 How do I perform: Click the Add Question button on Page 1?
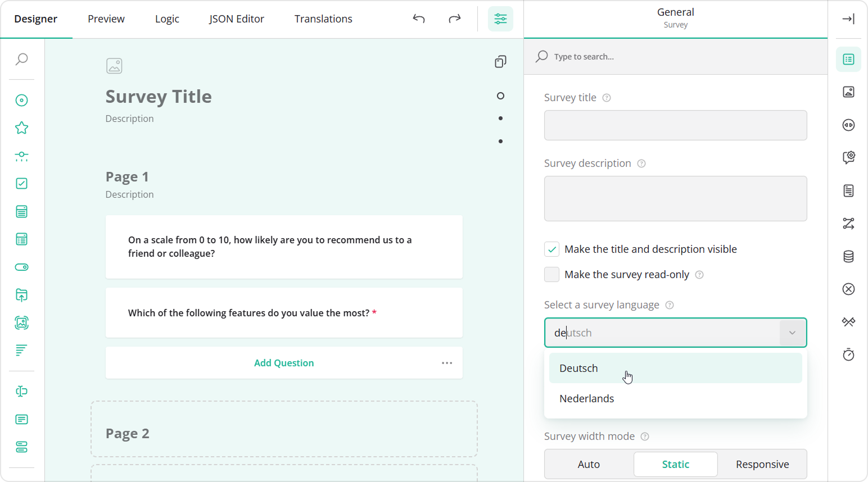pos(284,362)
